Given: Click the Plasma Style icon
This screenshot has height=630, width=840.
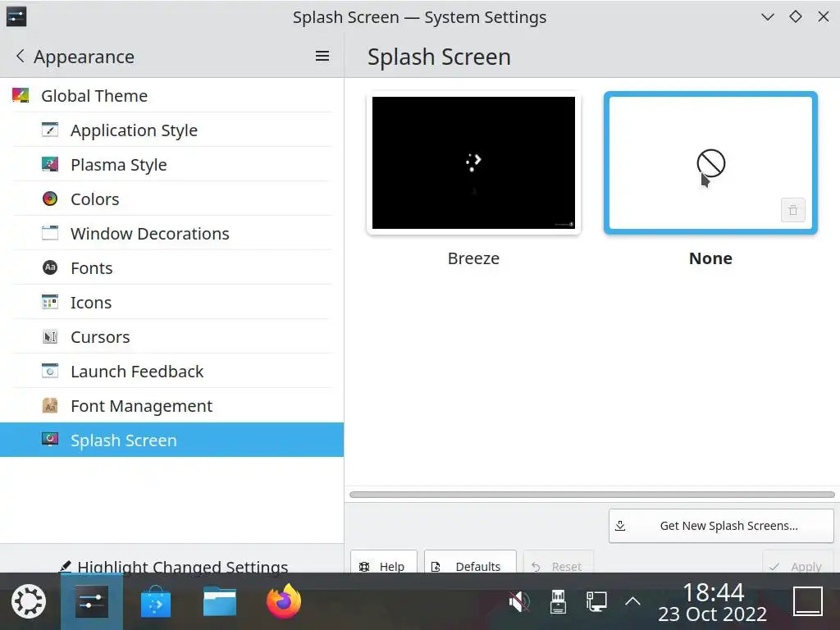Looking at the screenshot, I should tap(50, 164).
